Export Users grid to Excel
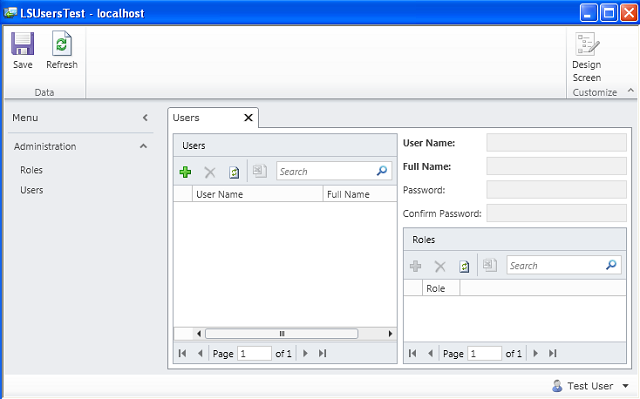The height and width of the screenshot is (399, 640). tap(260, 171)
